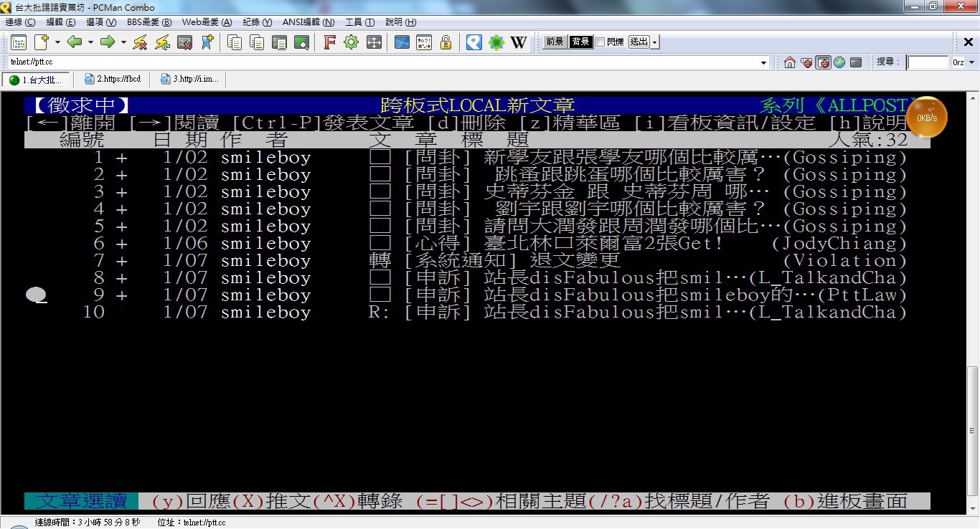Switch to the 2.https://fbcd tab
The image size is (980, 529).
(x=112, y=80)
